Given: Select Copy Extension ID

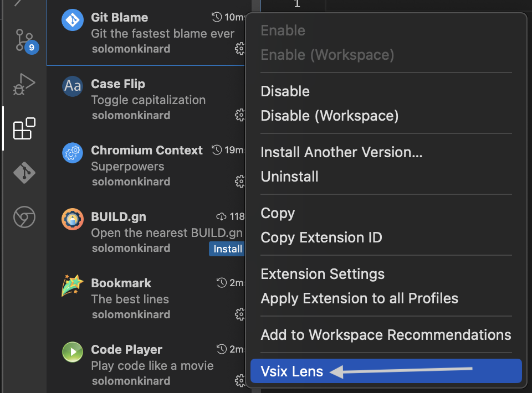Looking at the screenshot, I should [x=321, y=237].
